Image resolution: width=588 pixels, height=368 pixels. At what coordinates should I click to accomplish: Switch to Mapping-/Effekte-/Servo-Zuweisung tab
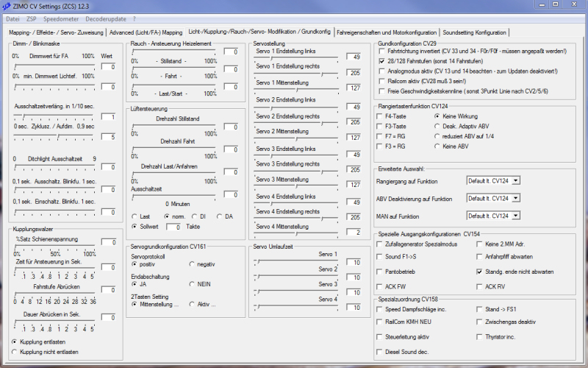pos(57,32)
